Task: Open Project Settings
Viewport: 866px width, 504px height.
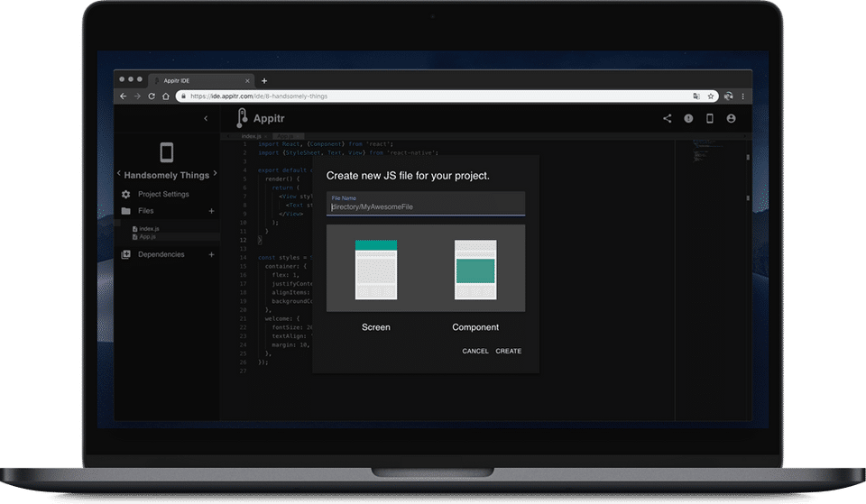Action: [163, 195]
